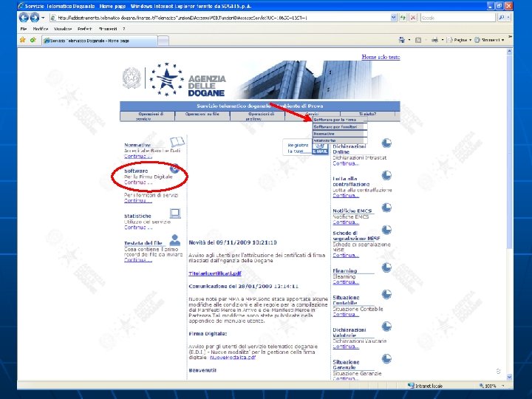
Task: Expand the print options dropdown arrow
Action: [443, 40]
